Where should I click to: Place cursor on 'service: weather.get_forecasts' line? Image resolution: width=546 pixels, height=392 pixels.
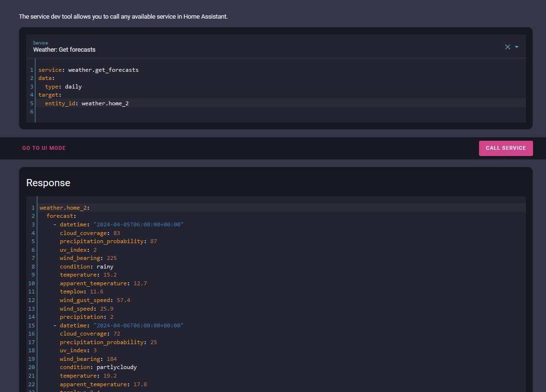point(89,70)
